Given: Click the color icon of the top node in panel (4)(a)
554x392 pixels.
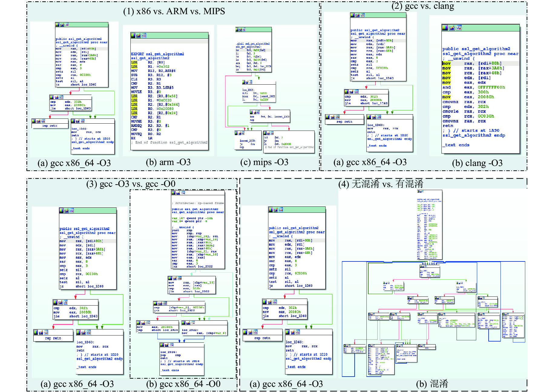Looking at the screenshot, I should 271,209.
